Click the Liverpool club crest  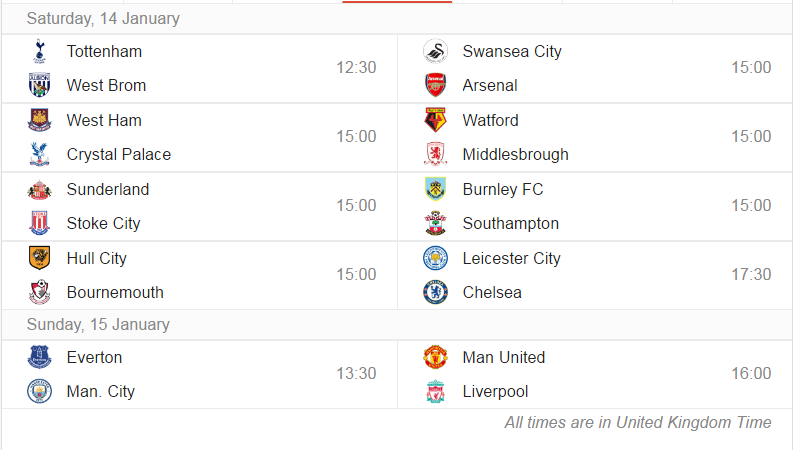[x=435, y=391]
